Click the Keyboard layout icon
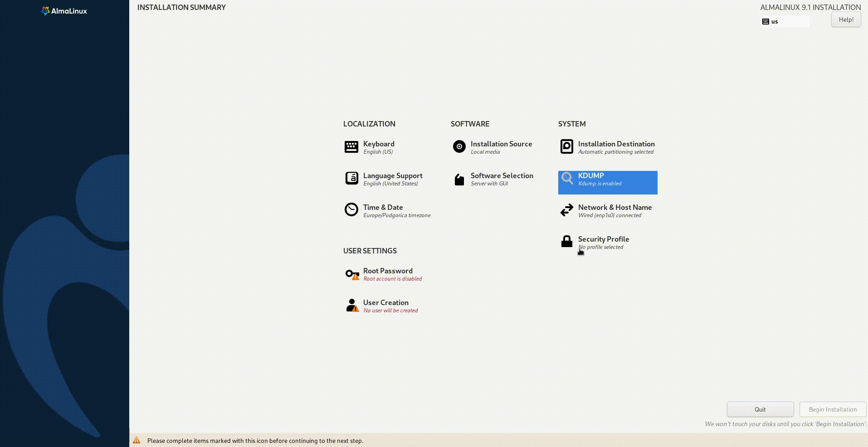 pos(351,147)
